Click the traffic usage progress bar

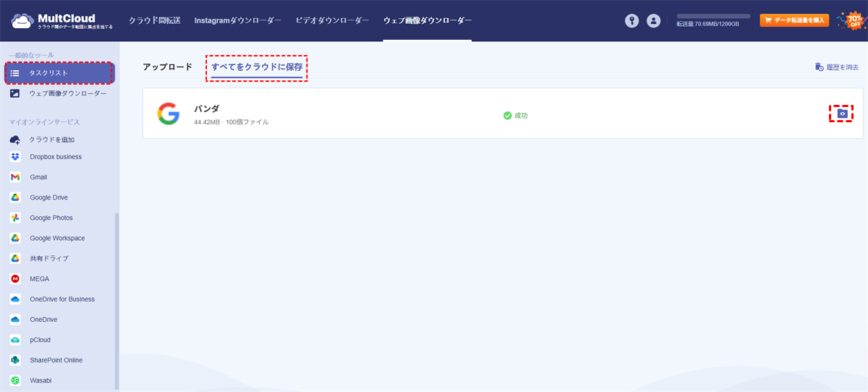pos(712,16)
